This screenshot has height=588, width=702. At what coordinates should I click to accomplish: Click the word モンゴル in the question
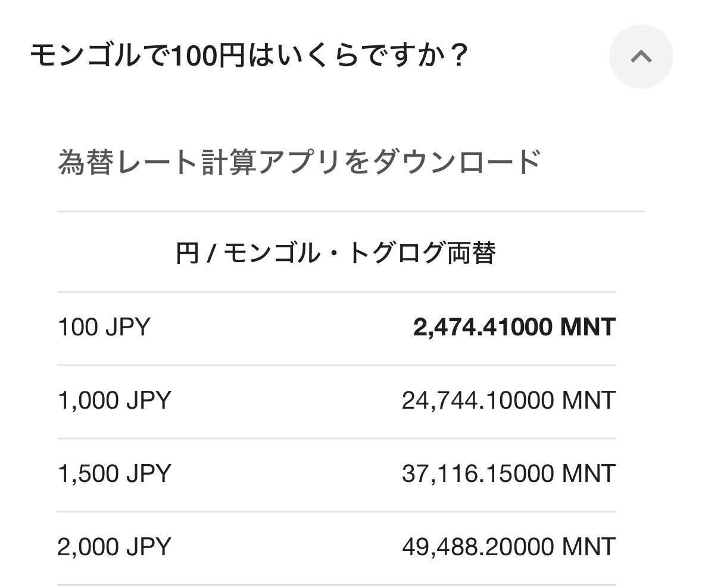point(85,56)
